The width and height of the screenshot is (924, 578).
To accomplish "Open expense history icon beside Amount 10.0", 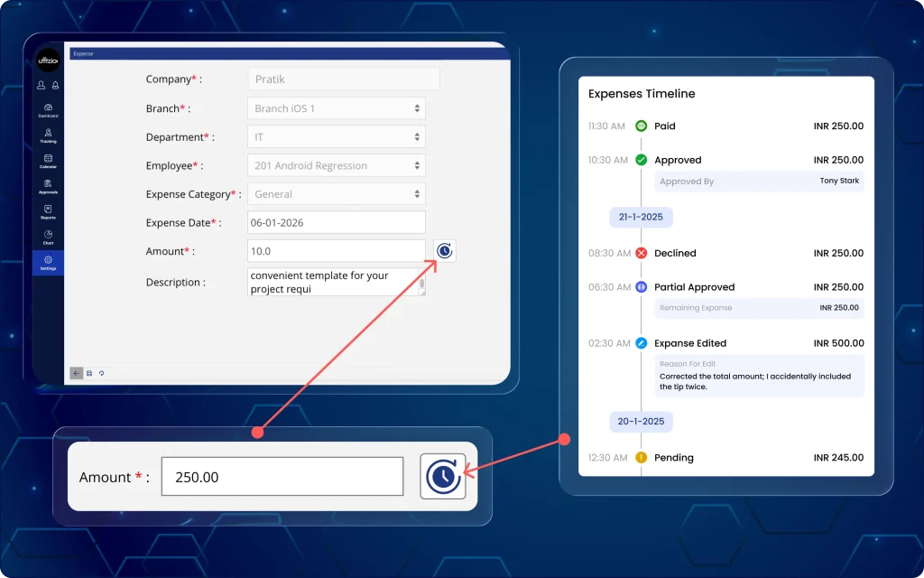I will [444, 251].
